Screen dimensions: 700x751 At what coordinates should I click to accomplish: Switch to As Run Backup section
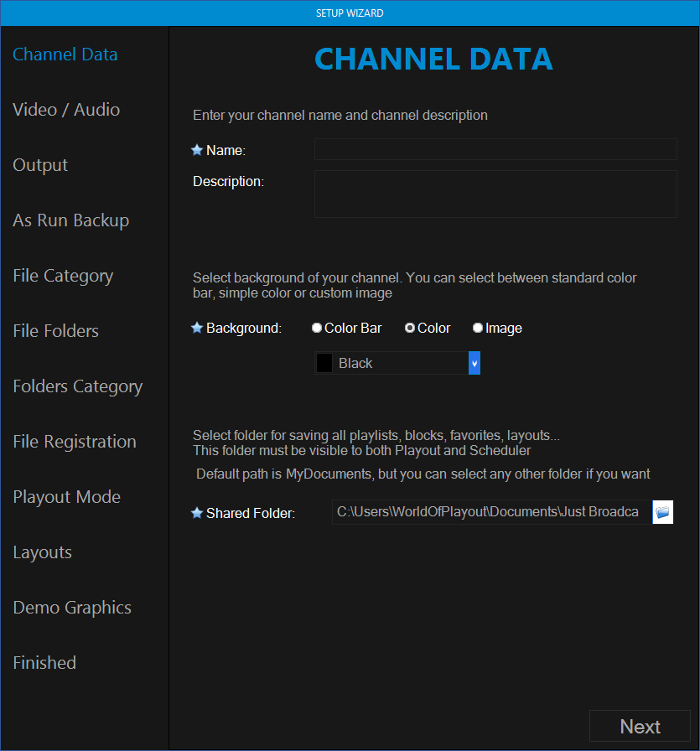click(71, 220)
